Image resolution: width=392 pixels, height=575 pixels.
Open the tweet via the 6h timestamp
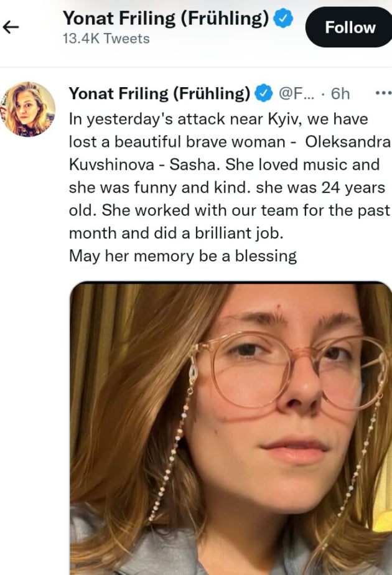click(x=340, y=94)
